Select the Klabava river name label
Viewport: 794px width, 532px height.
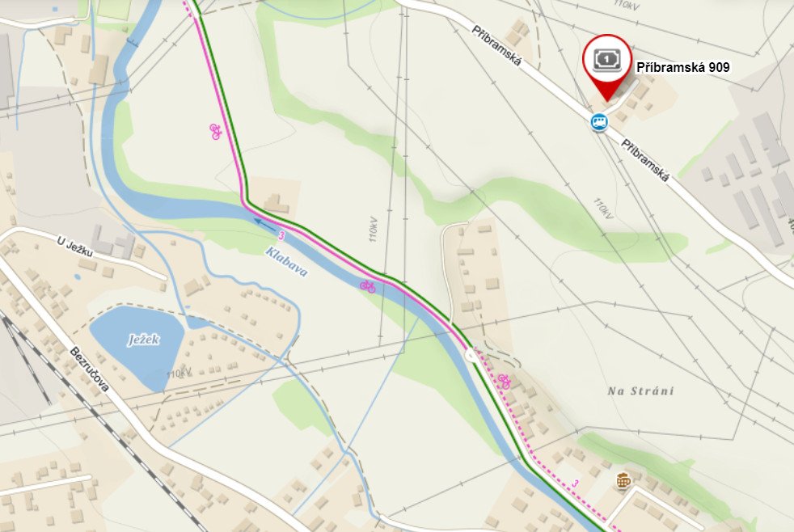(x=286, y=262)
